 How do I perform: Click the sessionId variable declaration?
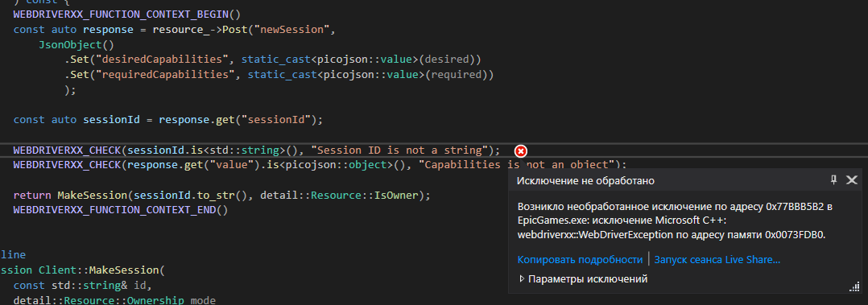coord(111,120)
